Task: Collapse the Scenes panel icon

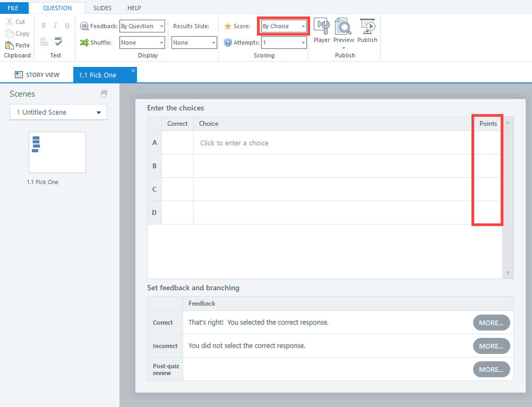Action: click(104, 94)
